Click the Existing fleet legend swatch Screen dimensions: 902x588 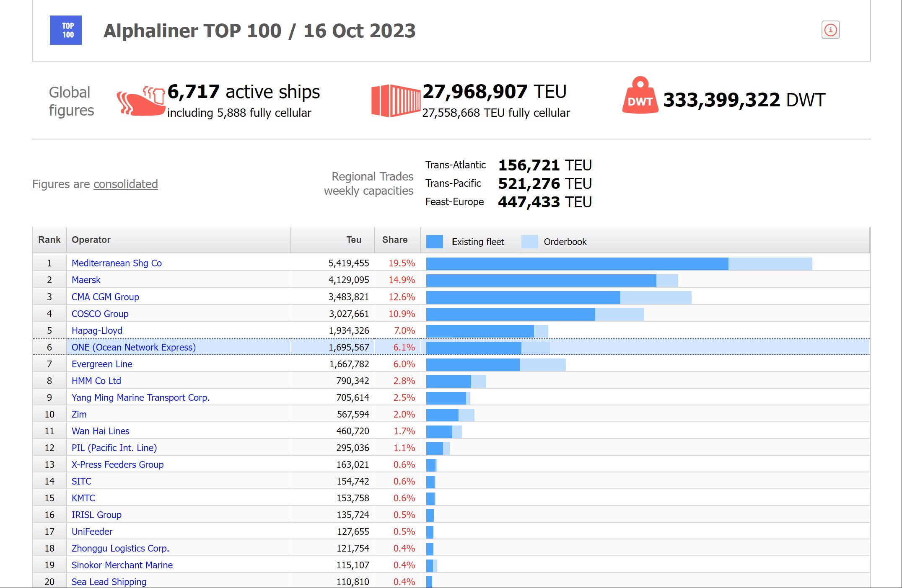point(435,242)
